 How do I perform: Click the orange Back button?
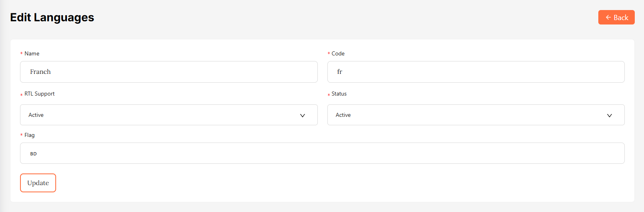616,17
